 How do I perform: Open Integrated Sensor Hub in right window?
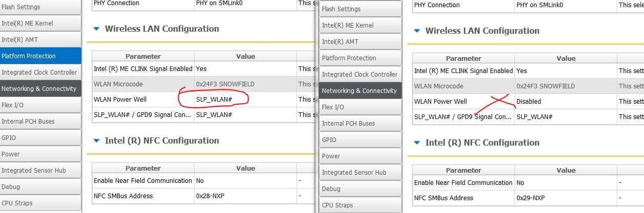360,173
